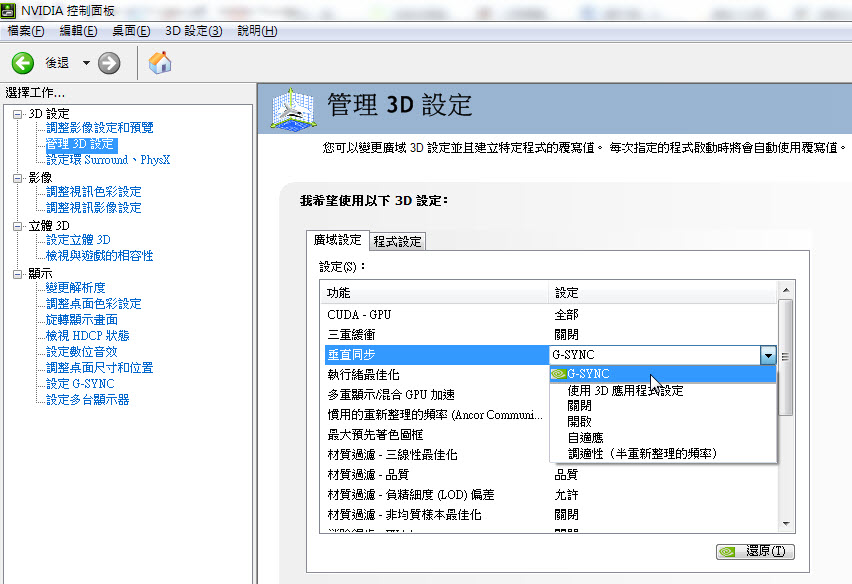Click the settings list vertical scrollbar
Viewport: 852px width, 584px height.
(785, 400)
